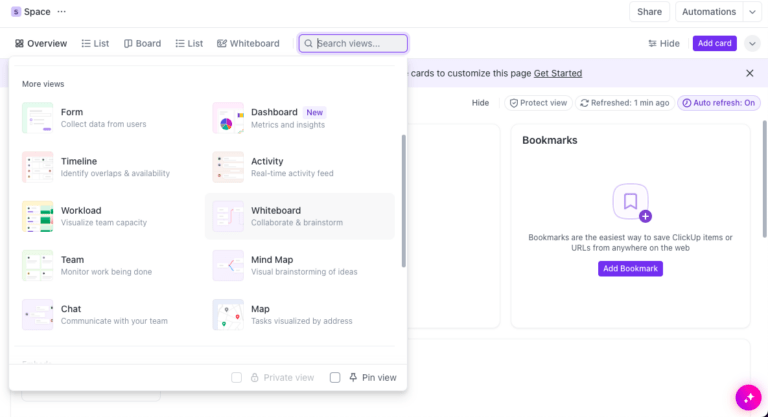Enable the Private view checkbox
Screen dimensions: 768x417
(237, 377)
